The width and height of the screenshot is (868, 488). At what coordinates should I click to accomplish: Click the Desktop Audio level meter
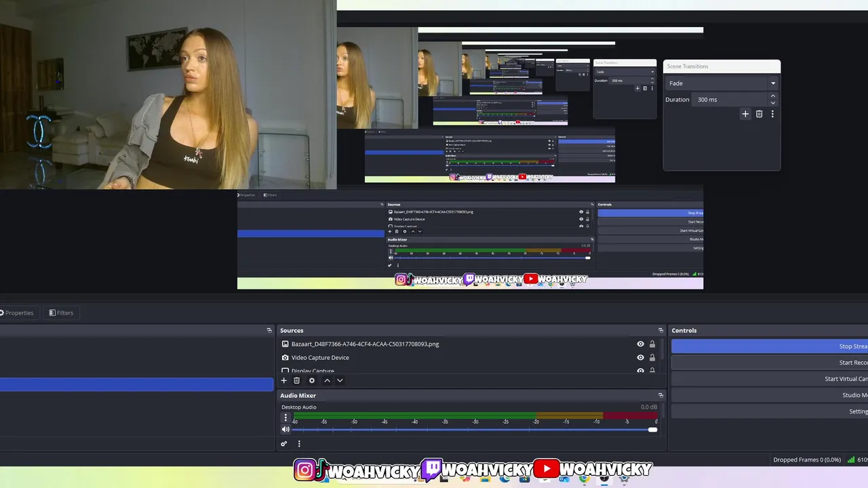(475, 415)
